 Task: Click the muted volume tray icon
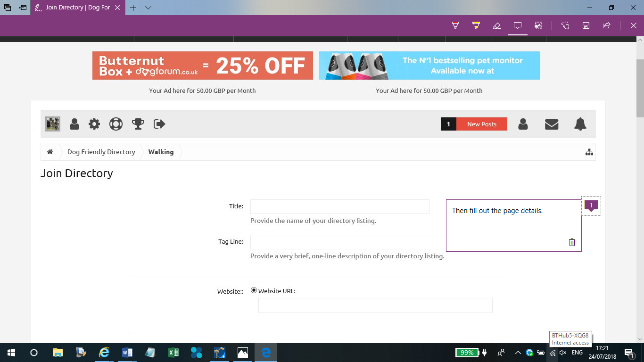click(x=563, y=353)
